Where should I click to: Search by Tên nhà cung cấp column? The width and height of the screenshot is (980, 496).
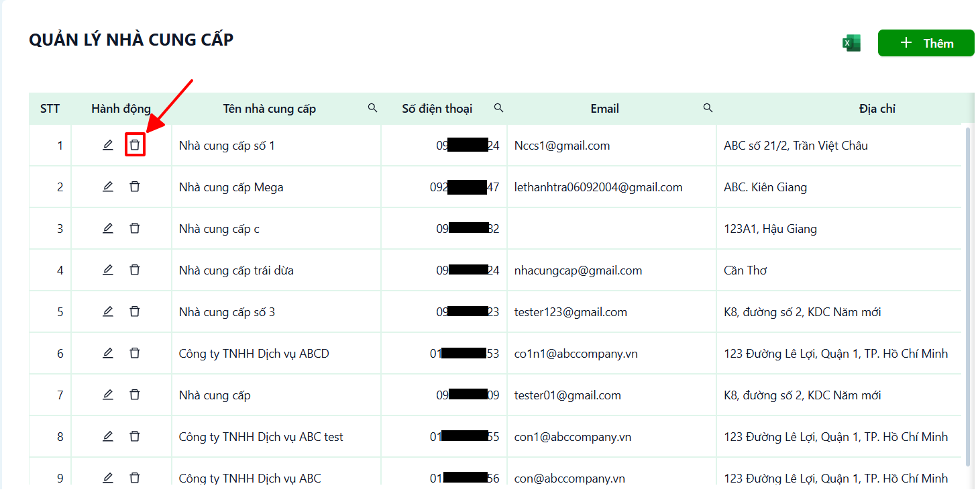(373, 108)
